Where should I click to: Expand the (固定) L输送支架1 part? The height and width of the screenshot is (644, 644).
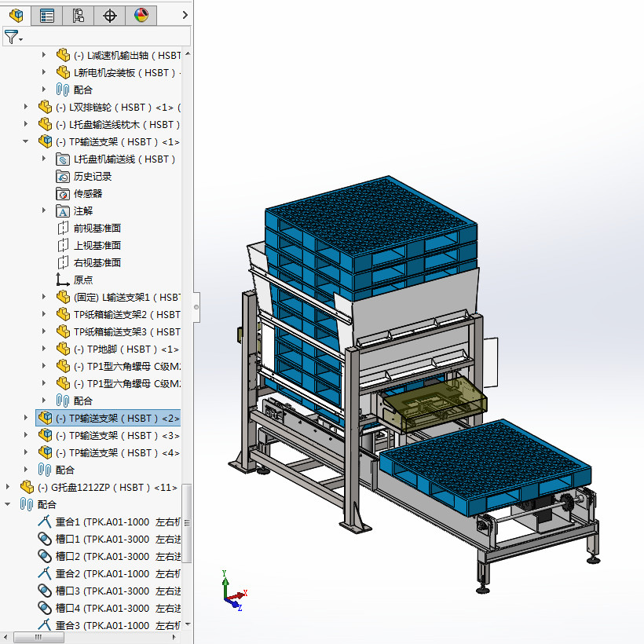click(44, 297)
